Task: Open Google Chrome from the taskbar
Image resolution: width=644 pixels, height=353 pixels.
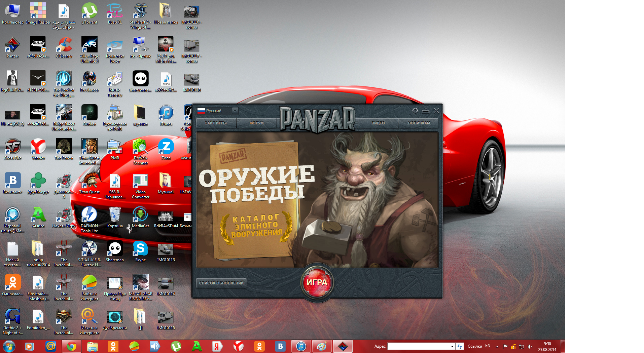Action: pyautogui.click(x=71, y=346)
